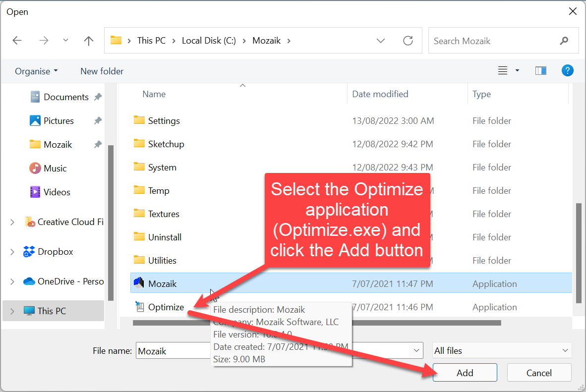586x392 pixels.
Task: Select the Optimize application file
Action: point(166,307)
